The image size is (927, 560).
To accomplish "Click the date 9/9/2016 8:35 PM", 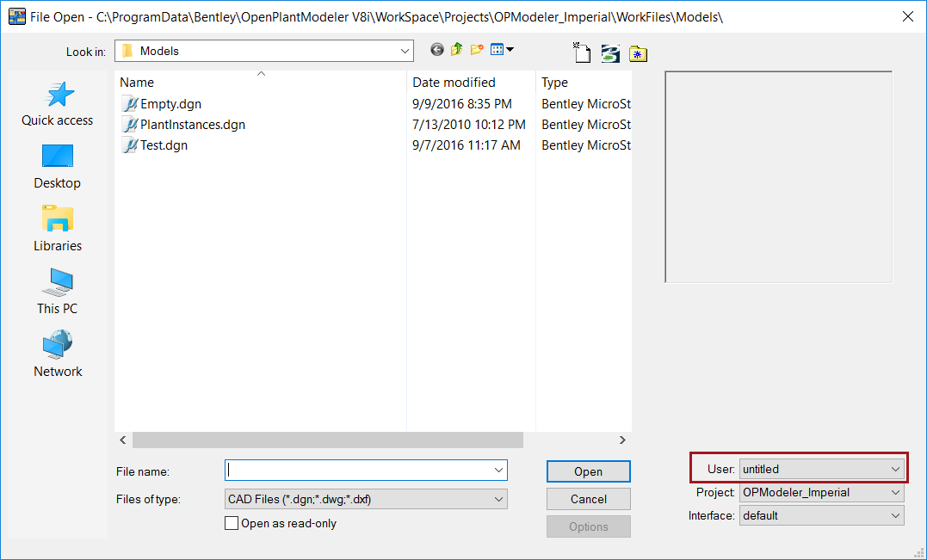I will [x=462, y=104].
